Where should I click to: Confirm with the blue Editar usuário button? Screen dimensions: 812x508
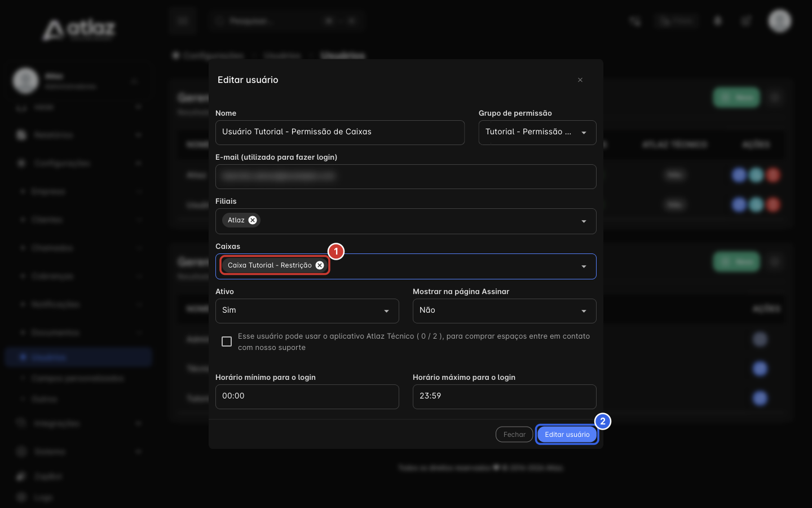(567, 435)
